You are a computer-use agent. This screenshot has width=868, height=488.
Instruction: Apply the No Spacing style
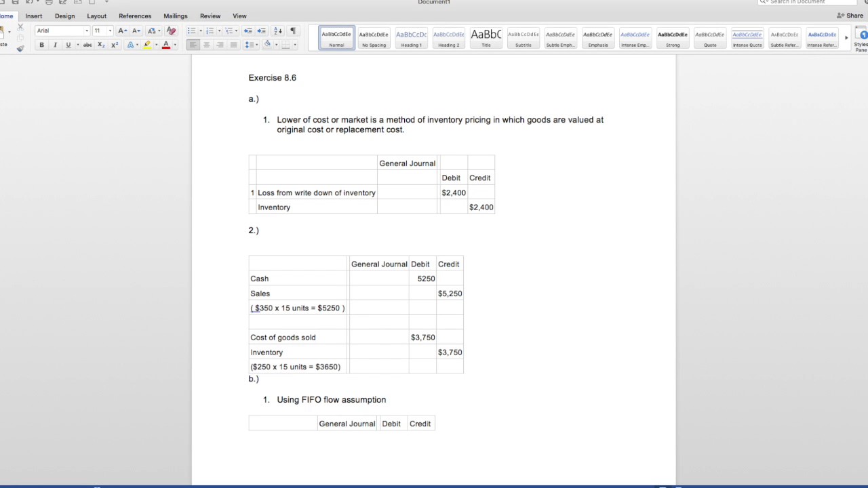coord(374,38)
